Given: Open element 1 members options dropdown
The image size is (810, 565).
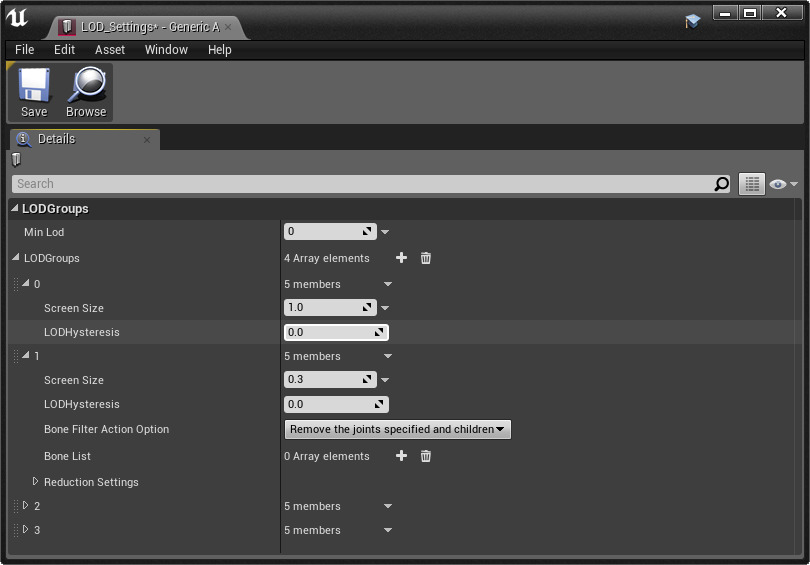Looking at the screenshot, I should tap(388, 356).
